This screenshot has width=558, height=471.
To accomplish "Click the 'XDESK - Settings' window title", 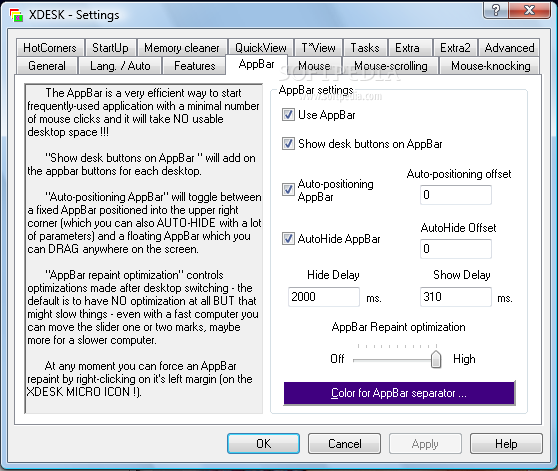I will (x=74, y=15).
